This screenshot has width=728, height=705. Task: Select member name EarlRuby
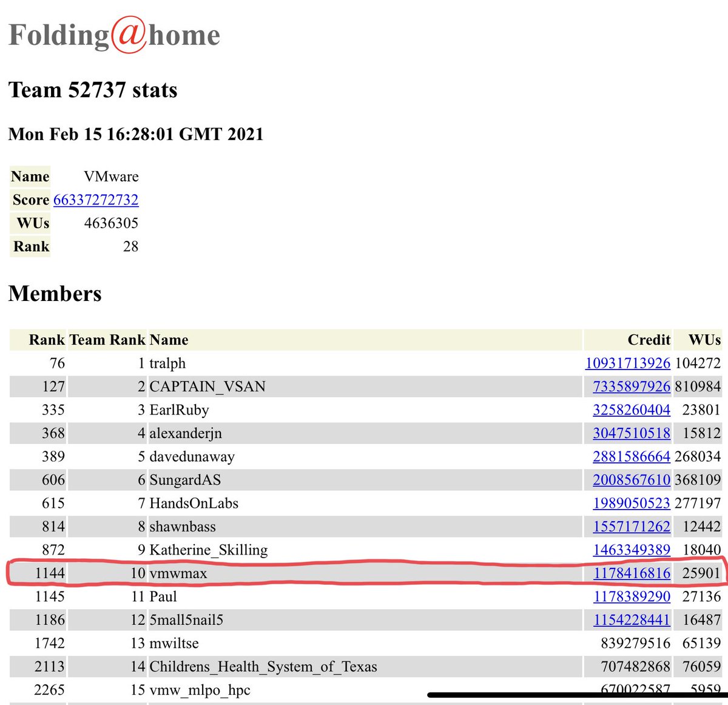click(179, 410)
